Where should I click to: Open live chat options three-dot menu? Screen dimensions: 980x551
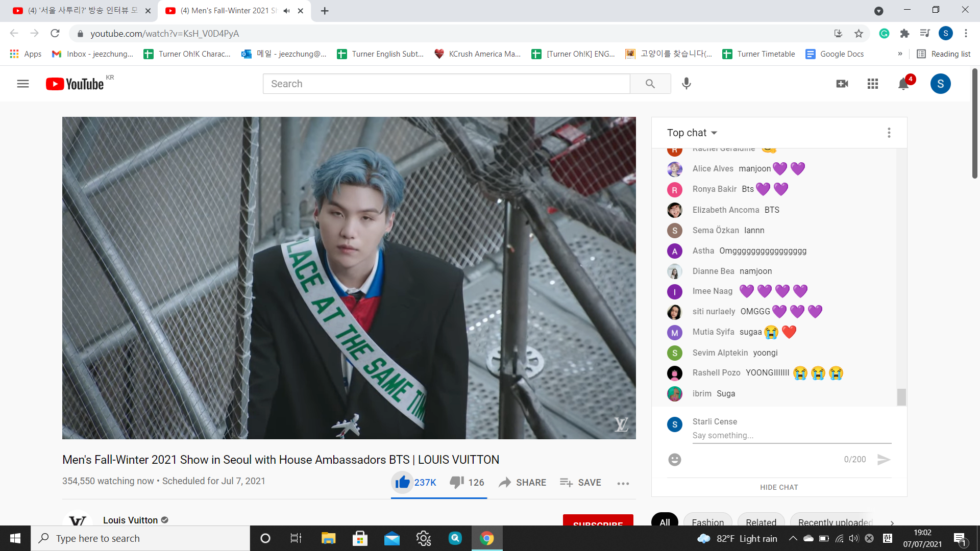889,133
